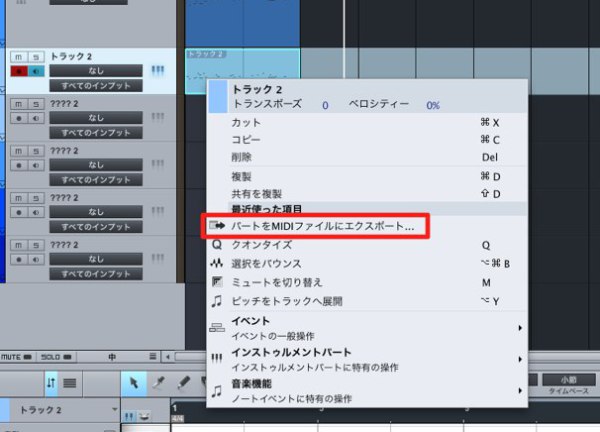The image size is (600, 432).
Task: Toggle the global MUTE button
Action: 16,357
